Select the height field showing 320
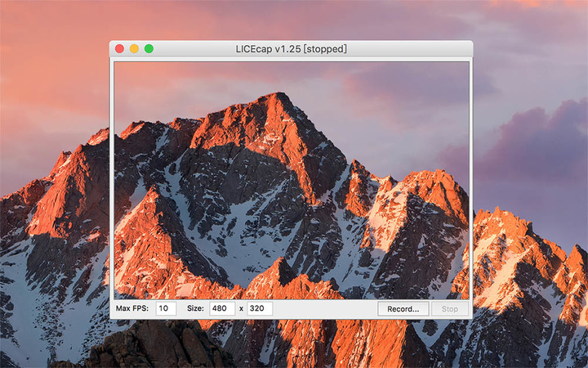The width and height of the screenshot is (588, 368). (x=260, y=308)
